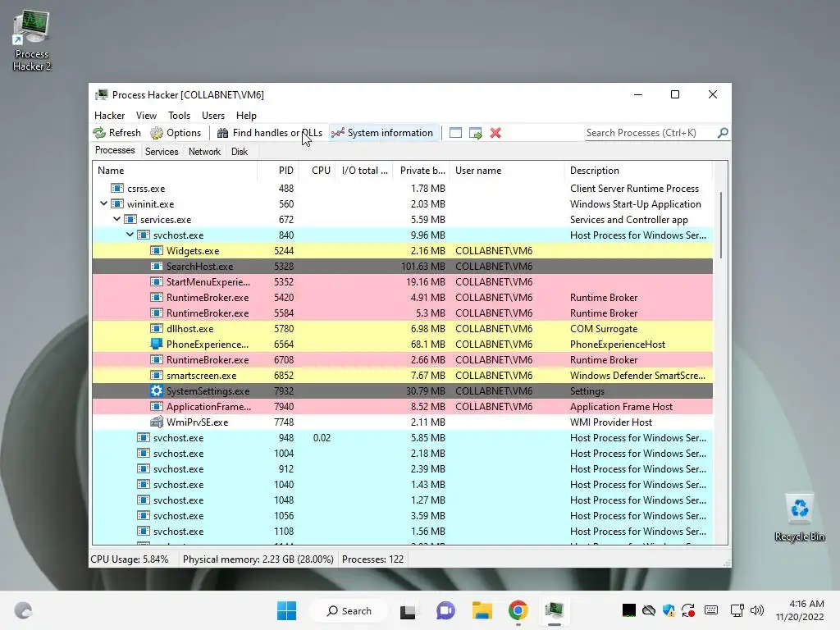Select the smartscreen.exe process
The width and height of the screenshot is (840, 630).
coord(402,376)
